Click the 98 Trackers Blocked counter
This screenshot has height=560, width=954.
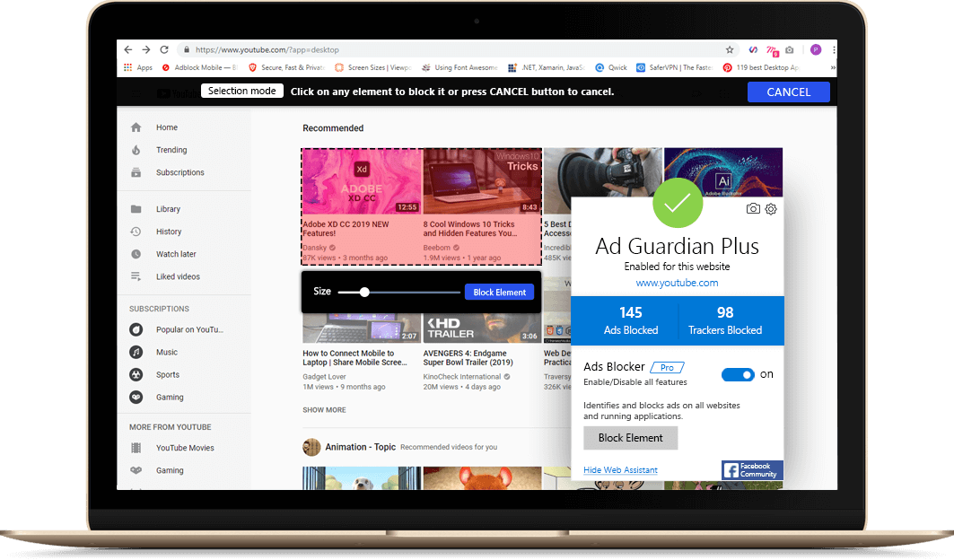pos(725,320)
